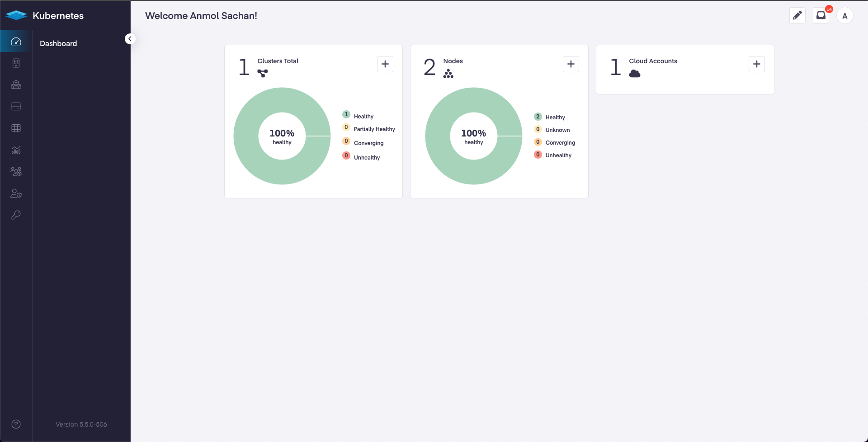Click the pencil edit dashboard icon
The image size is (868, 442).
click(797, 15)
